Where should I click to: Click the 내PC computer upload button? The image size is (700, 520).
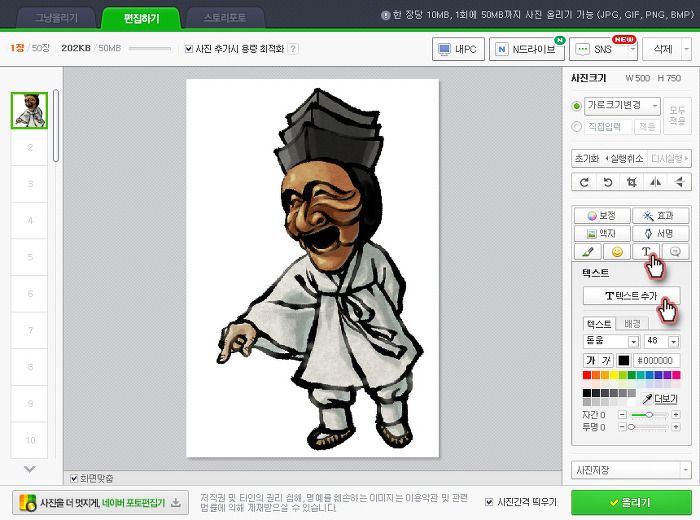(x=458, y=49)
